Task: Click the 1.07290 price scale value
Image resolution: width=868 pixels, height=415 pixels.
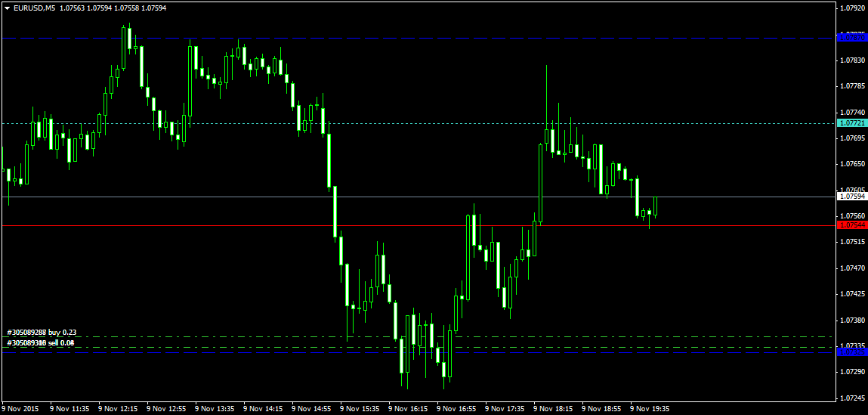Action: [x=852, y=373]
